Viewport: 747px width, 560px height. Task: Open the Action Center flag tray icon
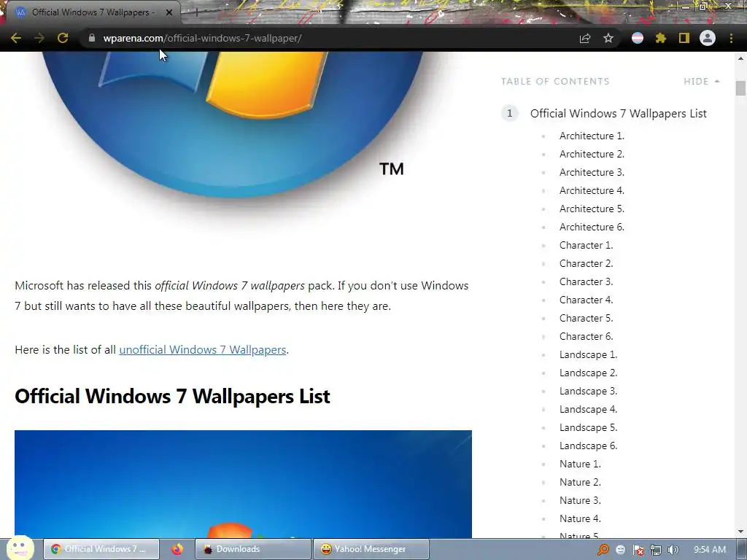tap(638, 550)
